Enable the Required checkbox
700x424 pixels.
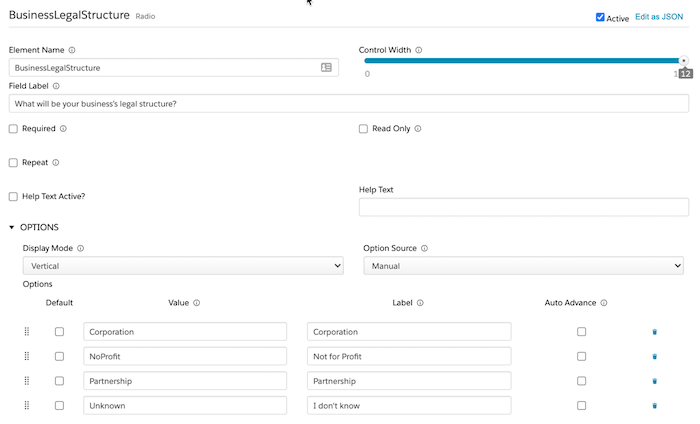tap(13, 129)
